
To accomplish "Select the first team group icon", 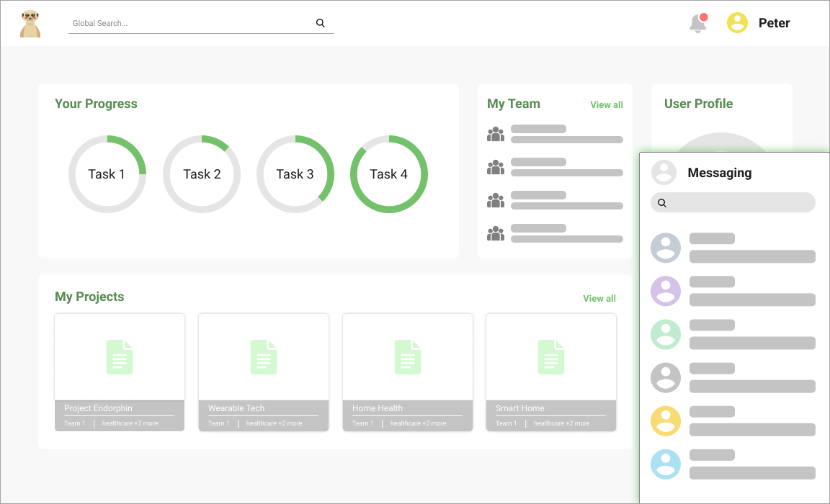I will coord(496,135).
